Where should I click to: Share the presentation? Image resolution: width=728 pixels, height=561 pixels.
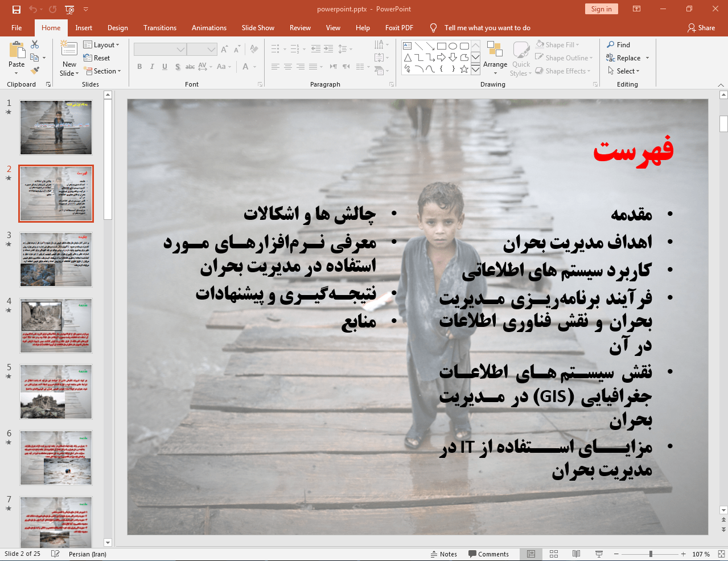point(701,28)
